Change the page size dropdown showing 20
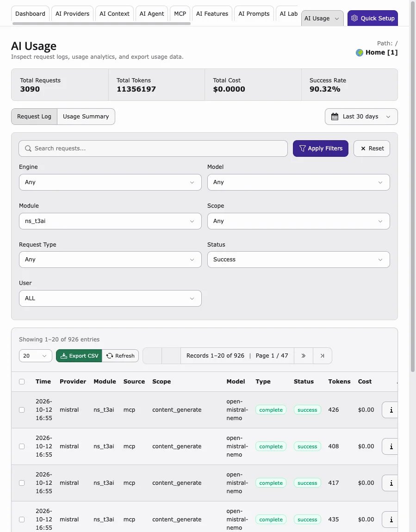The height and width of the screenshot is (532, 416). pos(35,356)
